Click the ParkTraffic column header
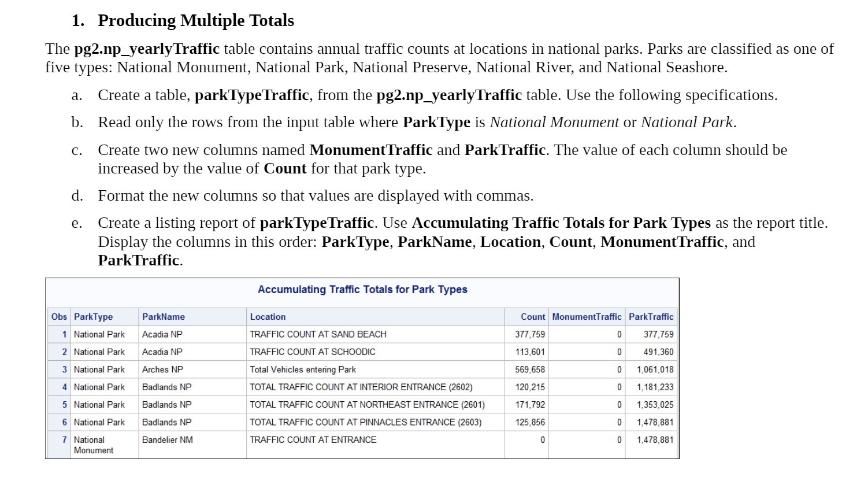868x488 pixels. point(651,317)
